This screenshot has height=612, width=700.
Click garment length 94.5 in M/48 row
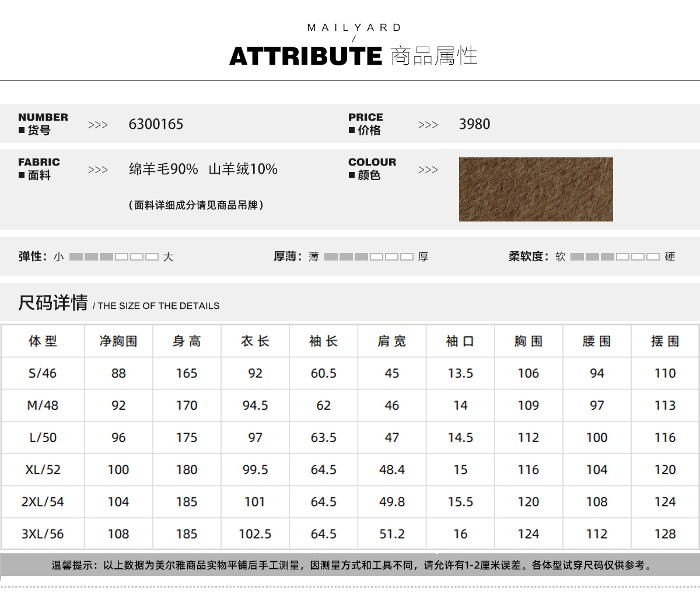point(255,405)
